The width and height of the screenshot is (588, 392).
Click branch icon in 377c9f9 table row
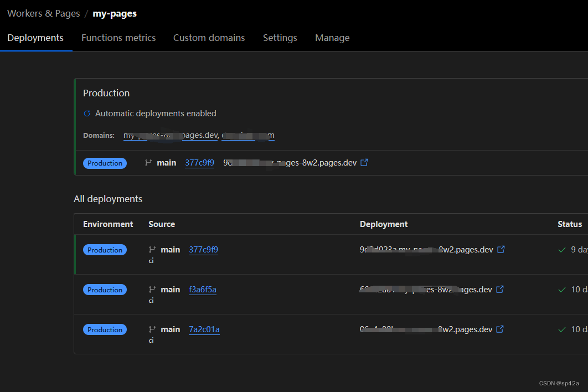coord(152,250)
